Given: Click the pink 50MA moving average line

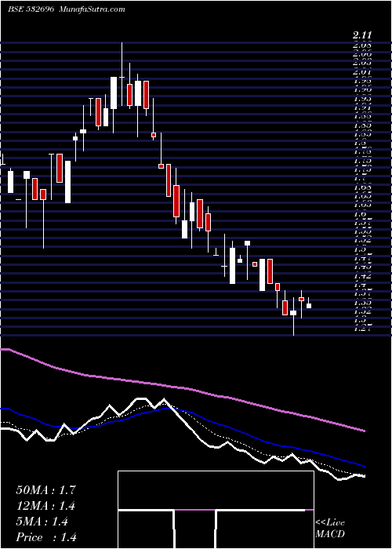Looking at the screenshot, I should 182,387.
